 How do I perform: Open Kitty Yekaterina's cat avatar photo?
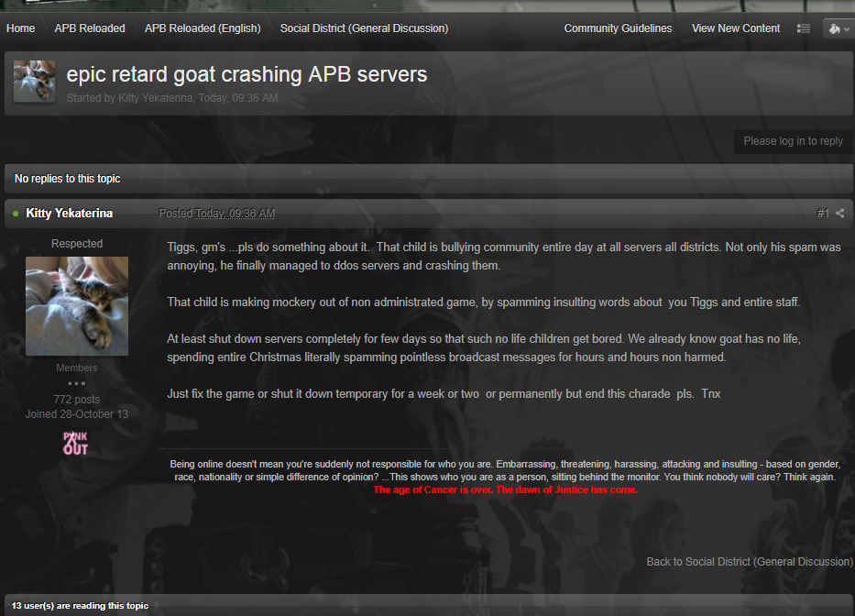coord(77,305)
